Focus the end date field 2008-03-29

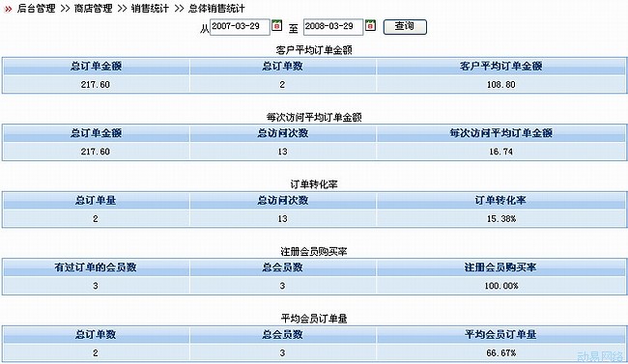pyautogui.click(x=333, y=27)
